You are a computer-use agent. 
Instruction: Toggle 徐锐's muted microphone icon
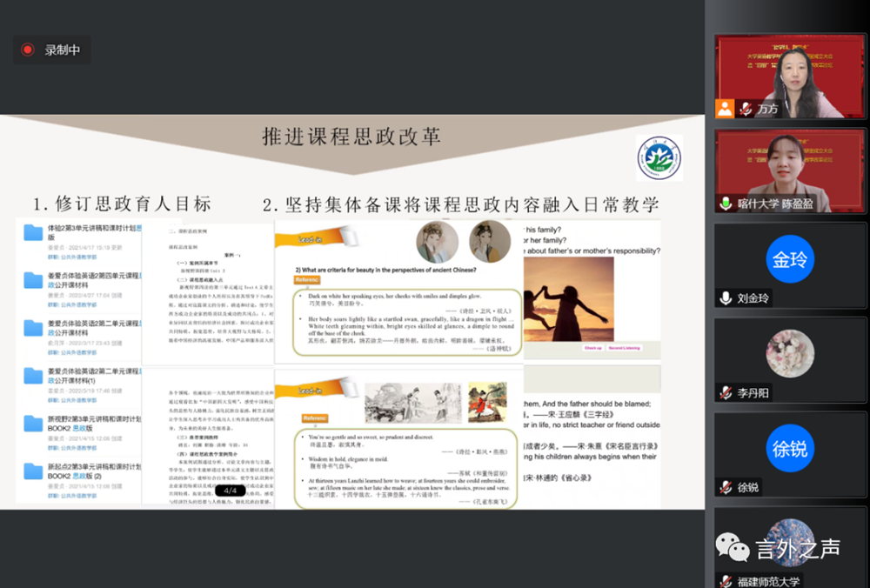click(726, 487)
